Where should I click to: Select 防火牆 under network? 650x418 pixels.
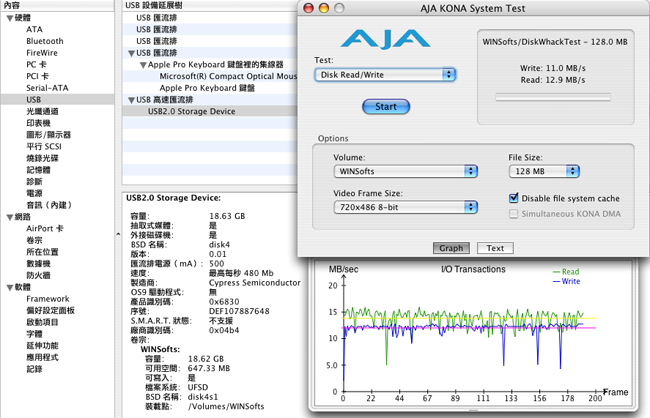tap(38, 275)
